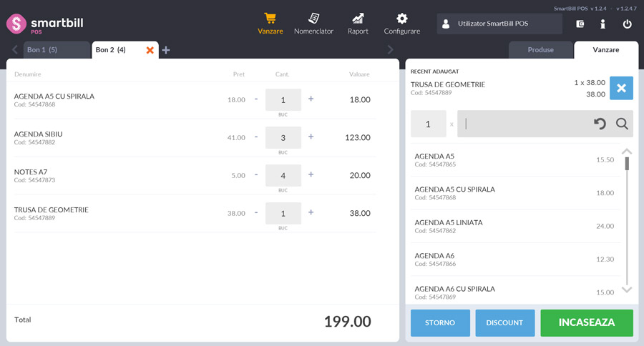644x346 pixels.
Task: Remove recently added Trusa de Geometrie
Action: pyautogui.click(x=621, y=88)
